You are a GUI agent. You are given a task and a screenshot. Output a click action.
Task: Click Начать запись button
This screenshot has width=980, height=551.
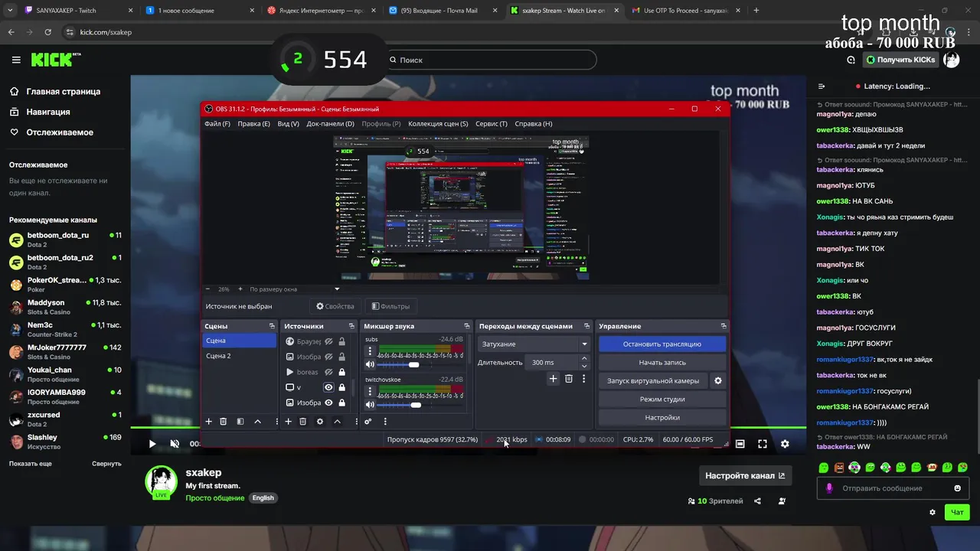tap(662, 362)
